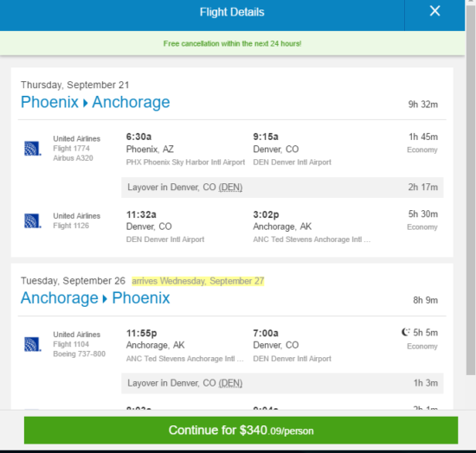Image resolution: width=476 pixels, height=453 pixels.
Task: Click the DEN abbreviation in first layover
Action: (x=230, y=188)
